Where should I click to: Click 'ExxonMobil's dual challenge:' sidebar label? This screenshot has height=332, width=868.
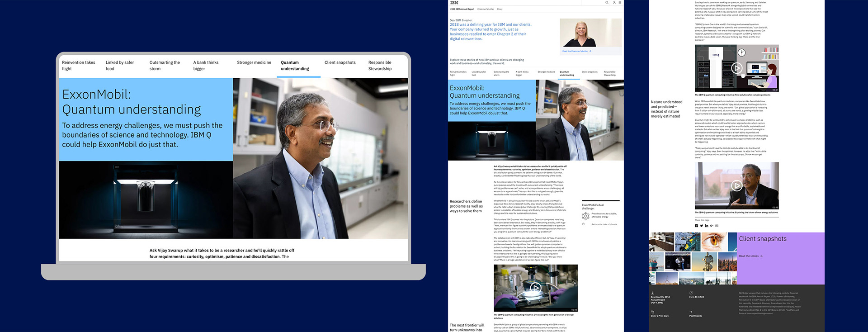[x=593, y=207]
